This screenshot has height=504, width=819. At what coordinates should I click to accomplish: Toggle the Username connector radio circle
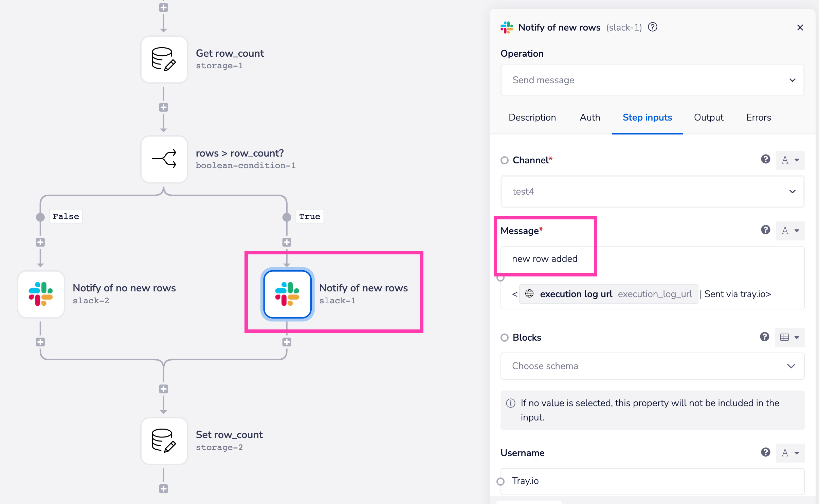click(x=500, y=481)
